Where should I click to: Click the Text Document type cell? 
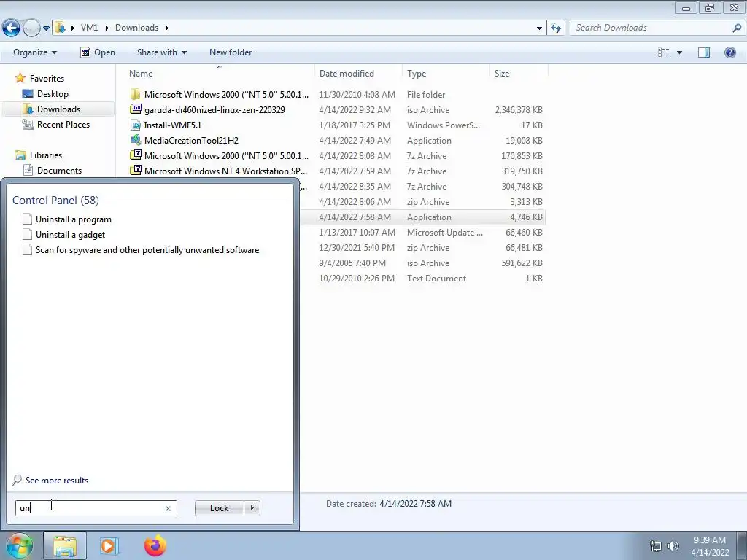coord(436,278)
